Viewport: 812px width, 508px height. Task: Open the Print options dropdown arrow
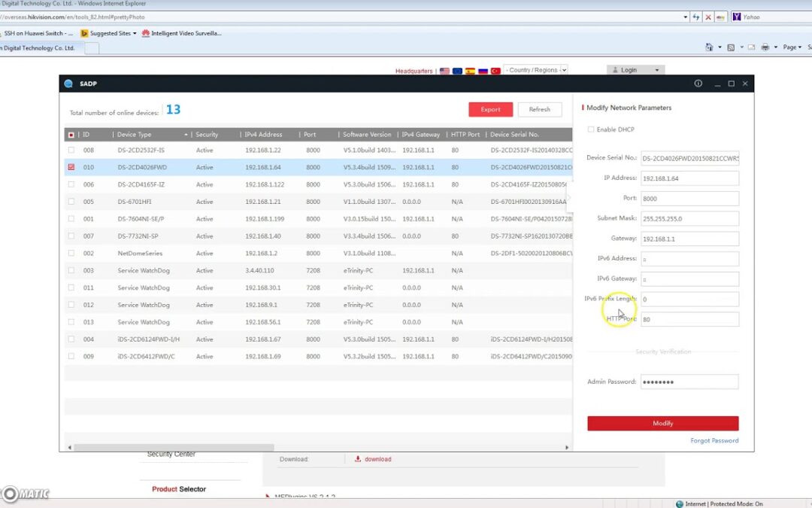click(775, 47)
